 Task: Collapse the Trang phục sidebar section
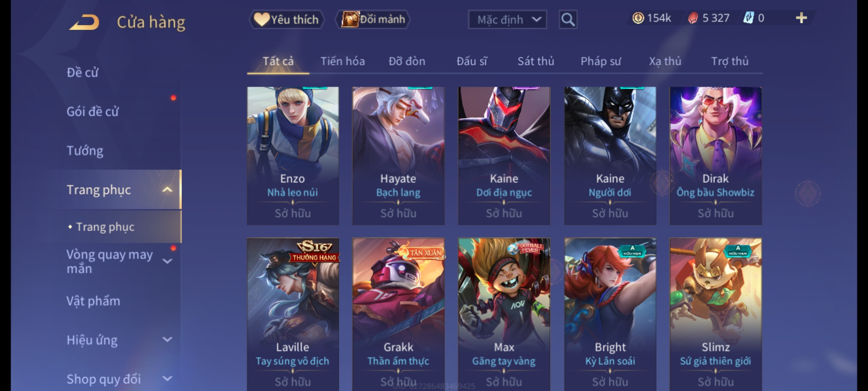click(167, 190)
